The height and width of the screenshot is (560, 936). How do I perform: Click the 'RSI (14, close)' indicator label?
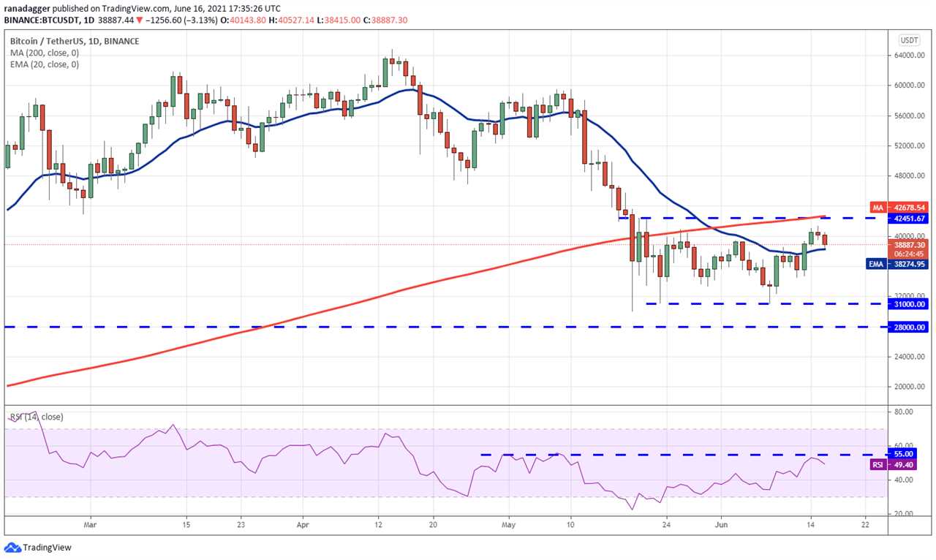pos(37,417)
